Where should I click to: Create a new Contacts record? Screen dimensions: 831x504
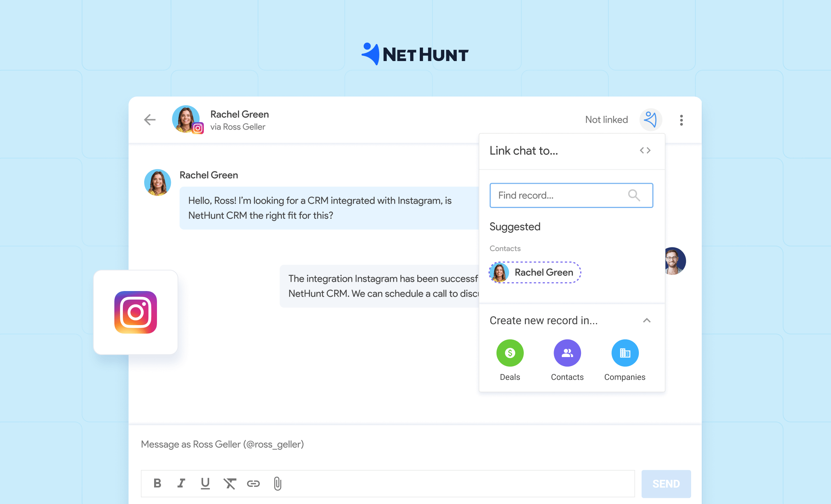pos(567,353)
